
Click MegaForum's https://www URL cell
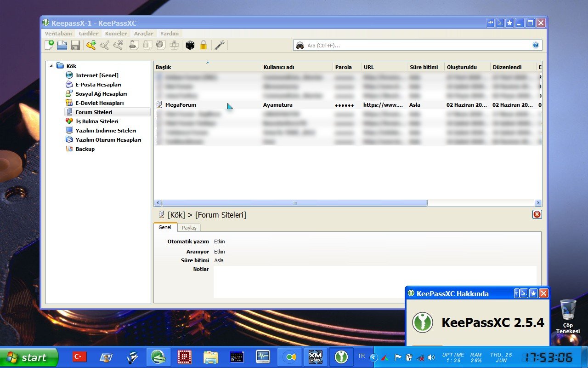tap(383, 105)
